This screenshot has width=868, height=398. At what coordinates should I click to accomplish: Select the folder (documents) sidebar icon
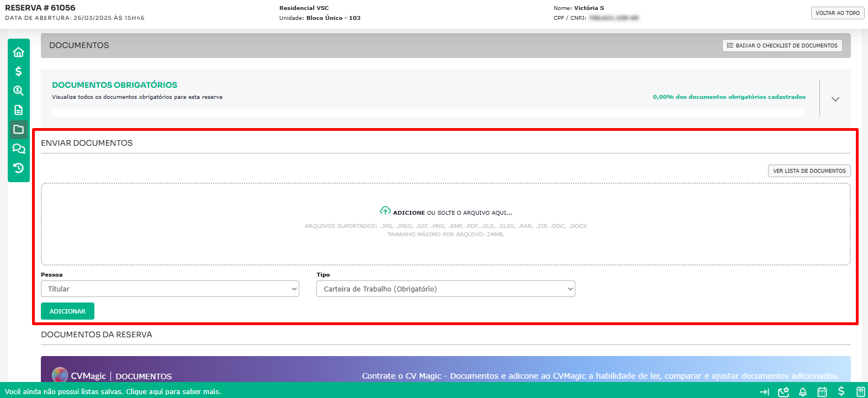click(x=18, y=129)
